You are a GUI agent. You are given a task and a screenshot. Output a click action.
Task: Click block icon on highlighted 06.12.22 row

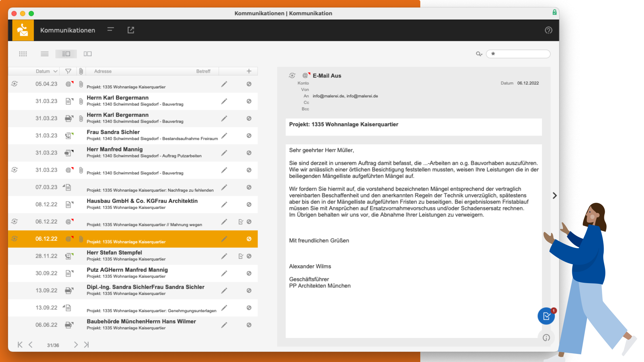pyautogui.click(x=249, y=239)
